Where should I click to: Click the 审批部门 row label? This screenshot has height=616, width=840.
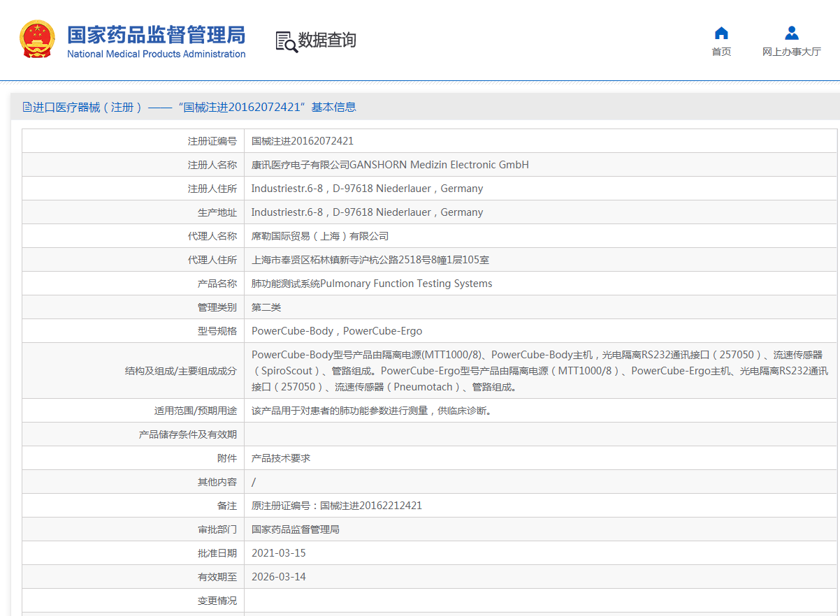[x=217, y=529]
